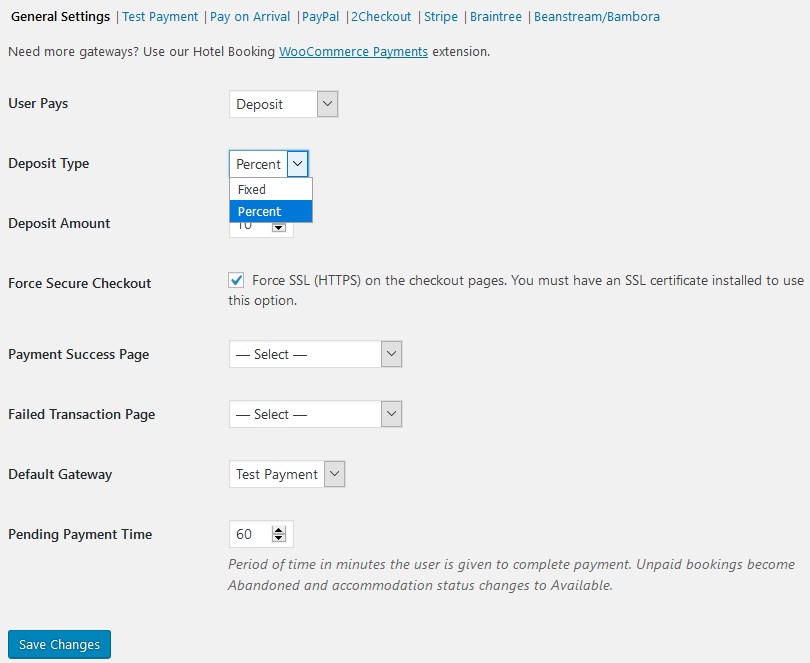Click the Force Secure Checkout label
Viewport: 810px width, 663px height.
80,283
